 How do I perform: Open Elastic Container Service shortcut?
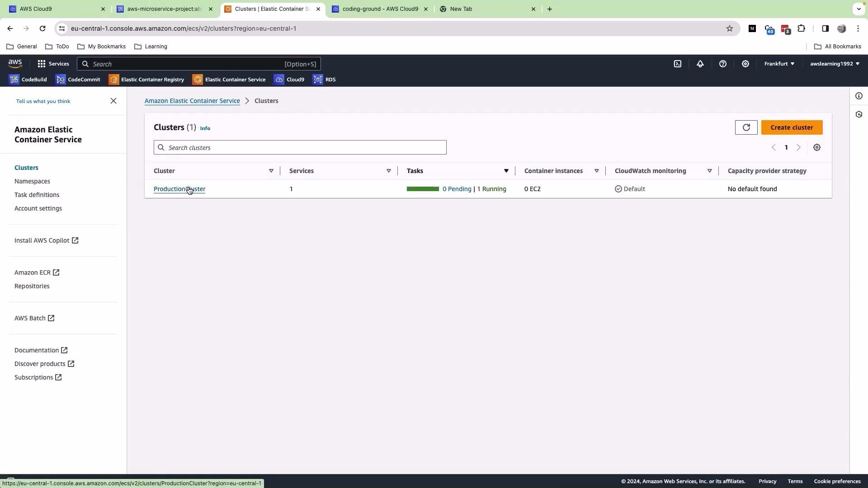229,80
